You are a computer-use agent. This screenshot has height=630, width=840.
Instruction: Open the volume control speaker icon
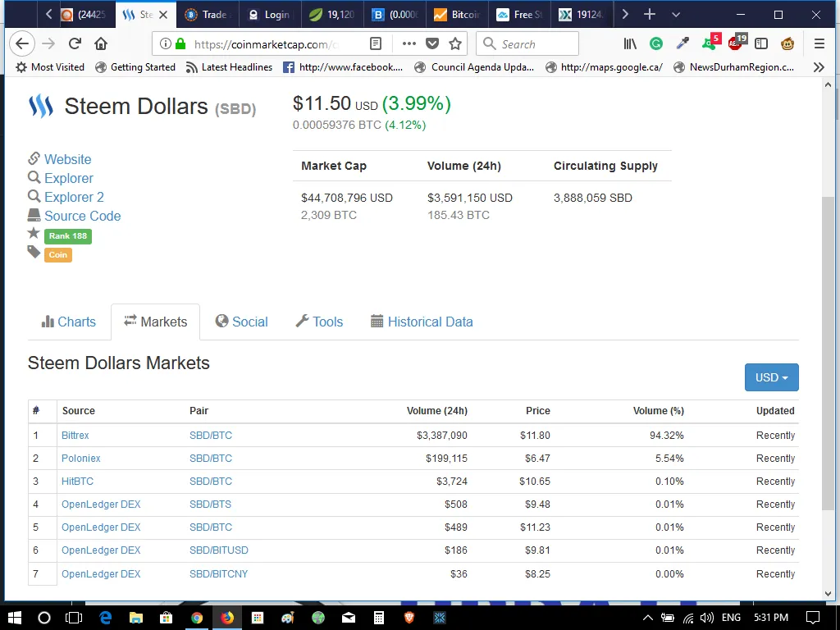pyautogui.click(x=706, y=618)
